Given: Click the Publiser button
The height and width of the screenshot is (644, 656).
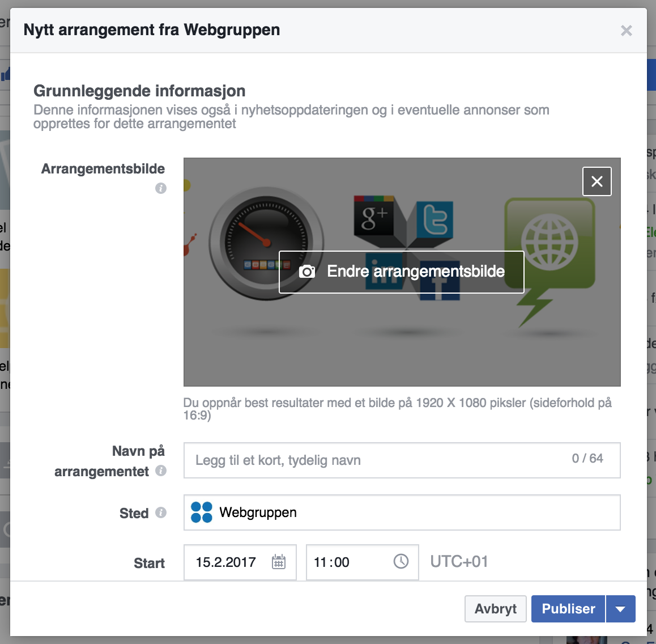Looking at the screenshot, I should point(568,609).
